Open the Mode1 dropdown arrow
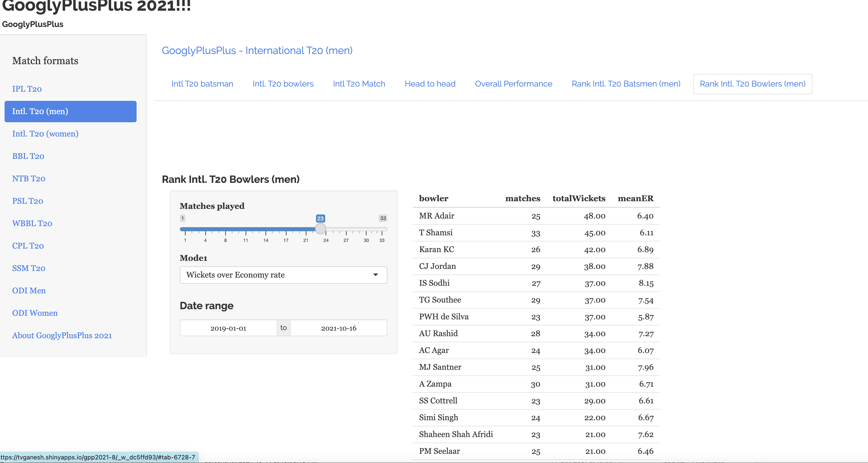868x463 pixels. (375, 275)
